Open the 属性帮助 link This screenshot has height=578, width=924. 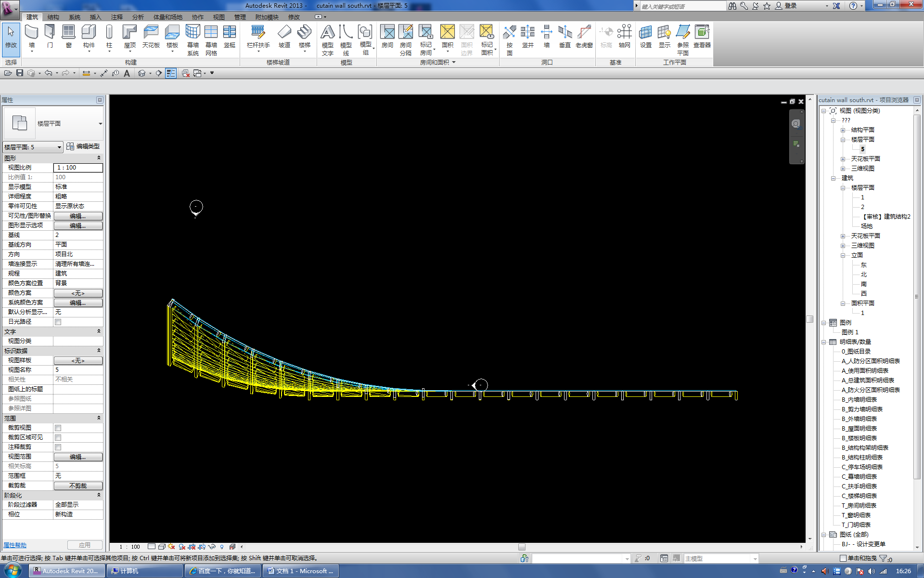click(15, 545)
